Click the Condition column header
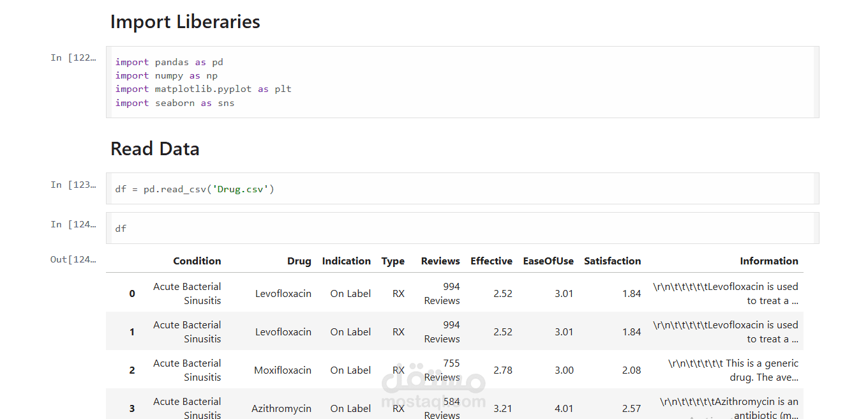This screenshot has width=868, height=419. [197, 261]
